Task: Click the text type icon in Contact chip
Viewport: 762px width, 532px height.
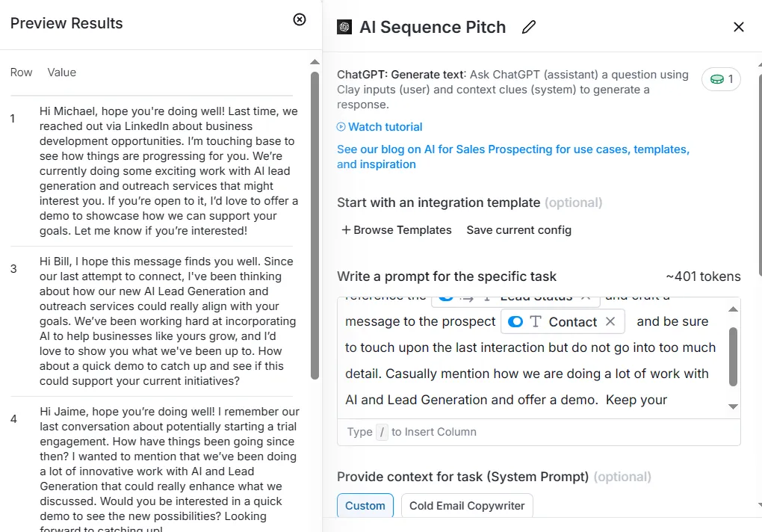Action: point(536,321)
